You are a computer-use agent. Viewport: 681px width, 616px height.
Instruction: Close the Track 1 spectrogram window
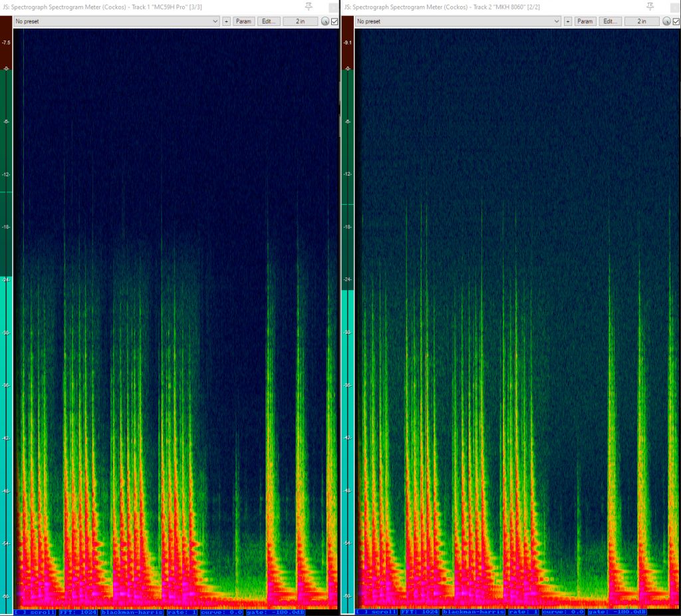pos(333,7)
